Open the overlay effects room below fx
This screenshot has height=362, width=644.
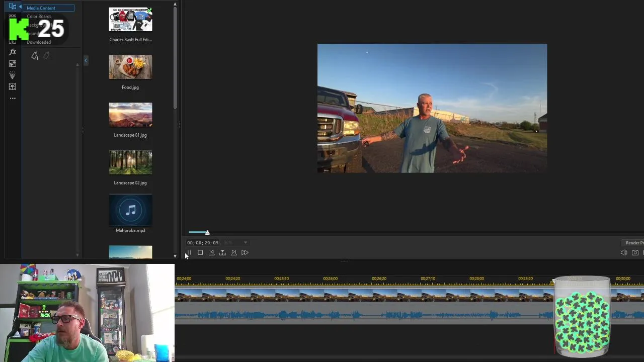coord(13,63)
